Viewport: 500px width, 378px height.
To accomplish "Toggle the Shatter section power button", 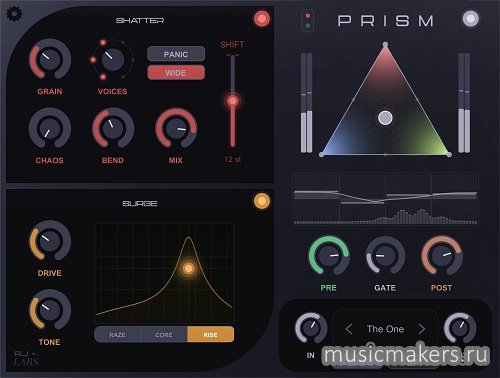I will [x=262, y=19].
